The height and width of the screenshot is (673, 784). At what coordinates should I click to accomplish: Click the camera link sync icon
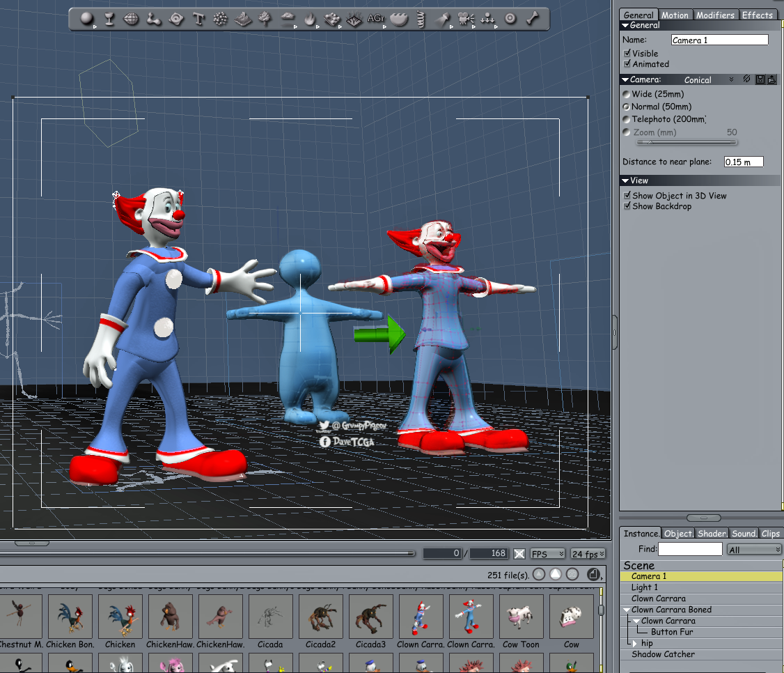point(746,79)
